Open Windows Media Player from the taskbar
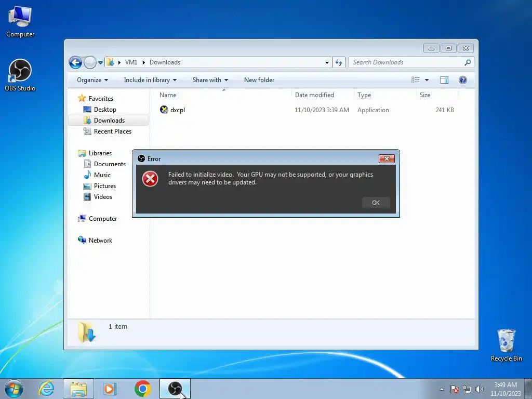532x399 pixels. coord(110,389)
